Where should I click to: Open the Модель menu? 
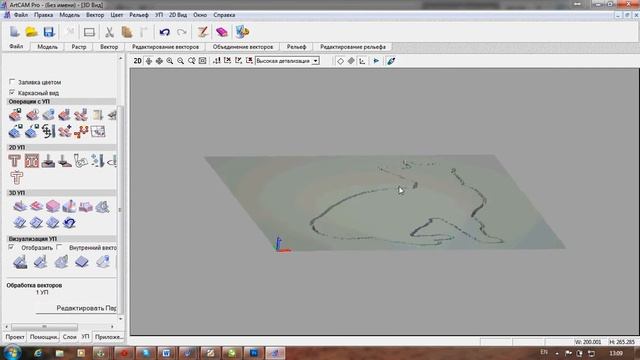coord(69,15)
